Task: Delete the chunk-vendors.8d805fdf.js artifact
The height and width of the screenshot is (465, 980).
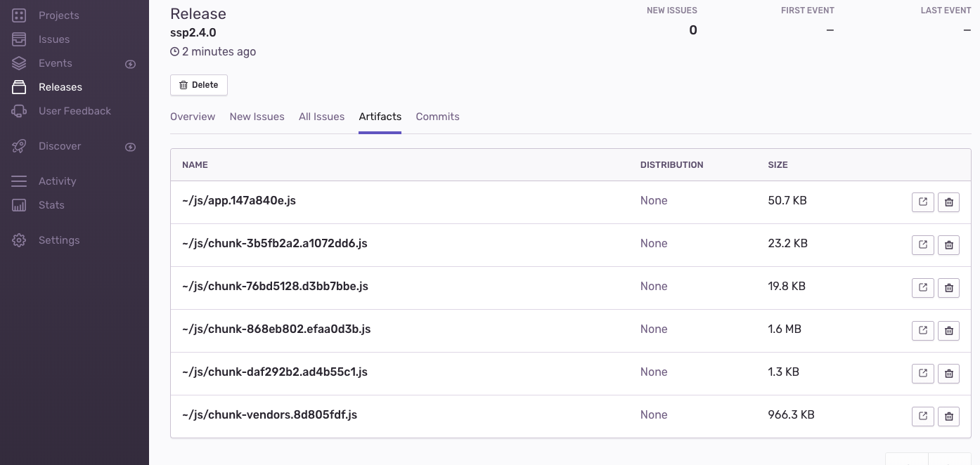Action: click(x=948, y=417)
